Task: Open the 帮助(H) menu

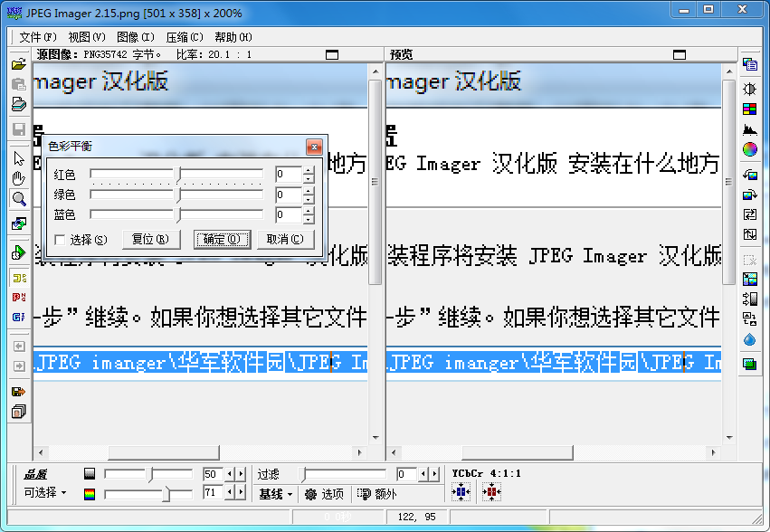Action: pyautogui.click(x=233, y=37)
